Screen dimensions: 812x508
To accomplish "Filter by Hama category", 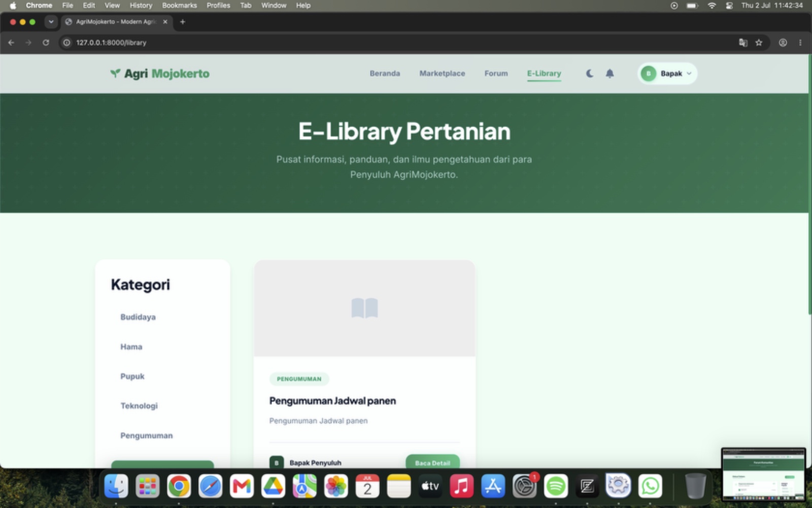I will click(x=131, y=347).
